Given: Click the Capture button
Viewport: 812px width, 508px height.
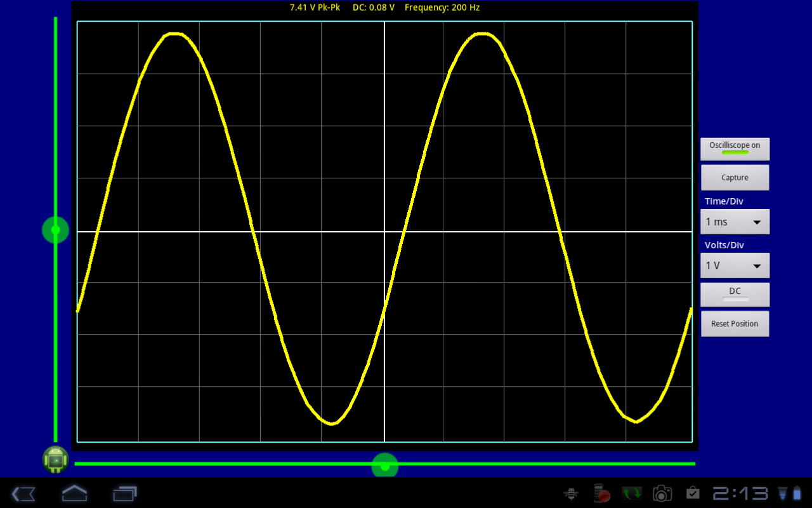Looking at the screenshot, I should (x=735, y=178).
